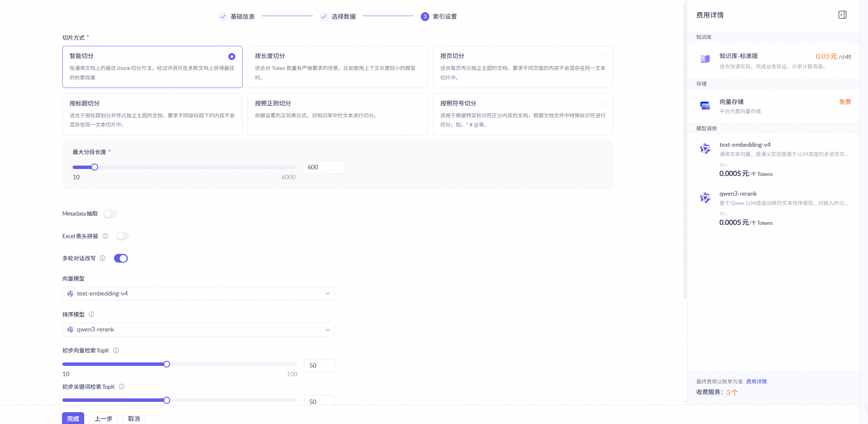Viewport: 868px width, 424px height.
Task: Click info icon beside 初步向量检索 TopK
Action: pyautogui.click(x=116, y=350)
